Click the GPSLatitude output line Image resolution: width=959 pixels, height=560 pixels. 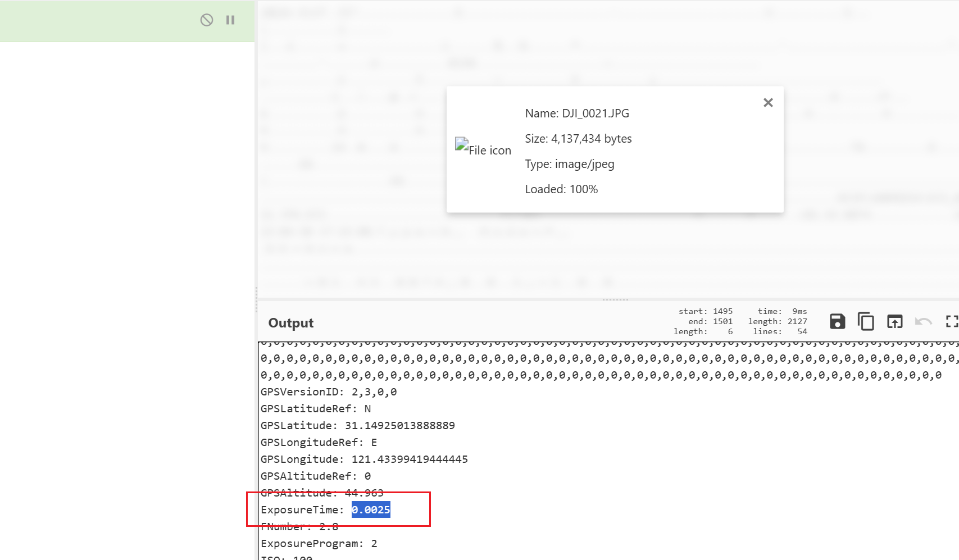click(357, 426)
